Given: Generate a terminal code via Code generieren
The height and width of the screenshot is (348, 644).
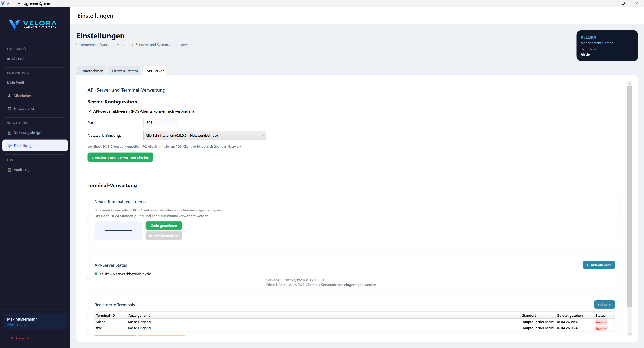Looking at the screenshot, I should tap(164, 225).
